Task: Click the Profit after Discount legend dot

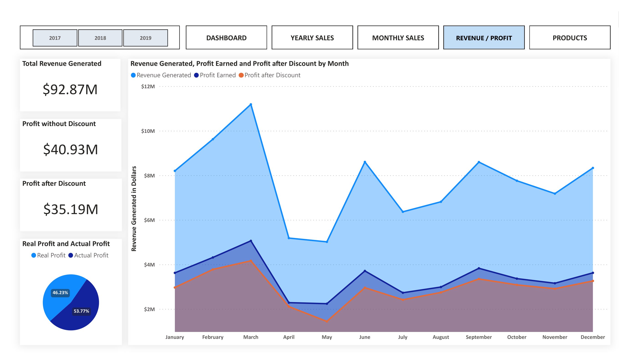Action: coord(241,75)
